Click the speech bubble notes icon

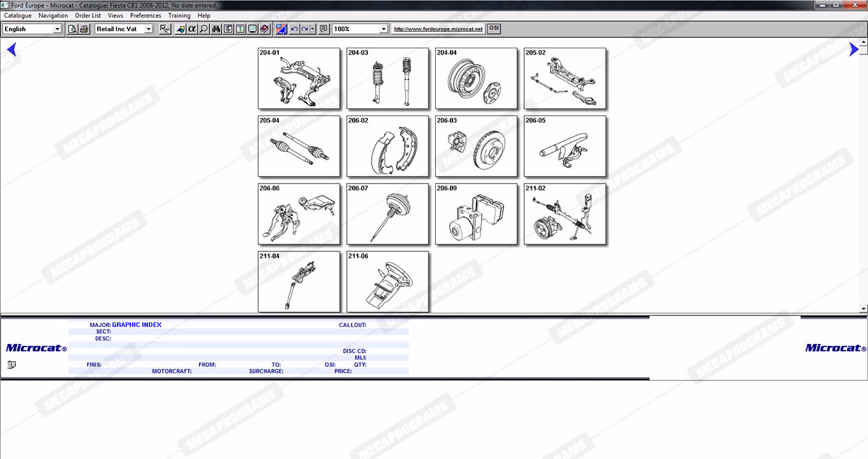(323, 29)
